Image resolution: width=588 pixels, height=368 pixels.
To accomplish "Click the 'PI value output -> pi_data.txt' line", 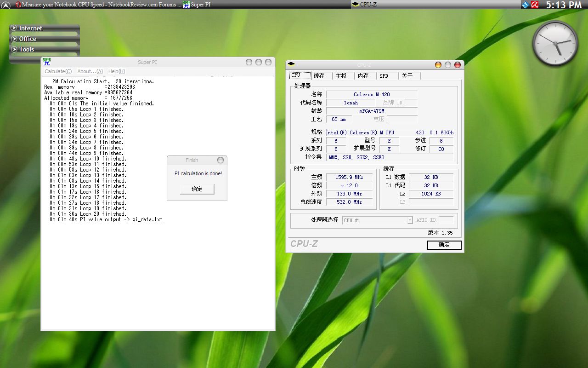I will [x=106, y=219].
